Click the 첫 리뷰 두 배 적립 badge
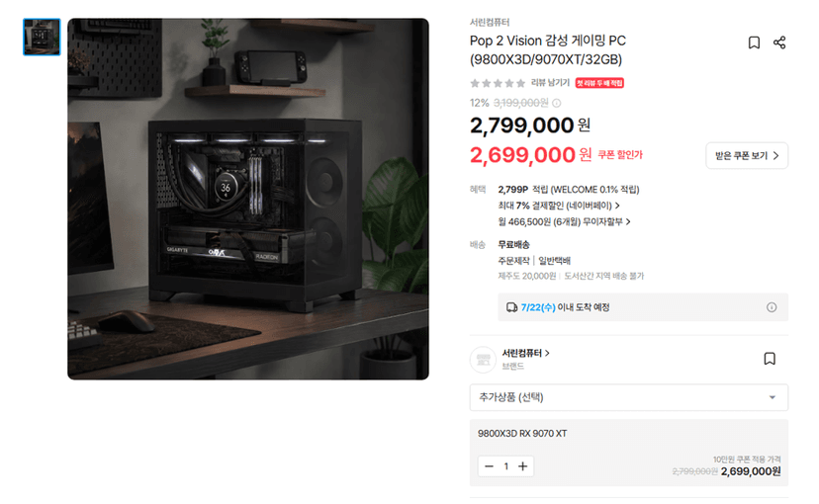The image size is (819, 504). (599, 83)
